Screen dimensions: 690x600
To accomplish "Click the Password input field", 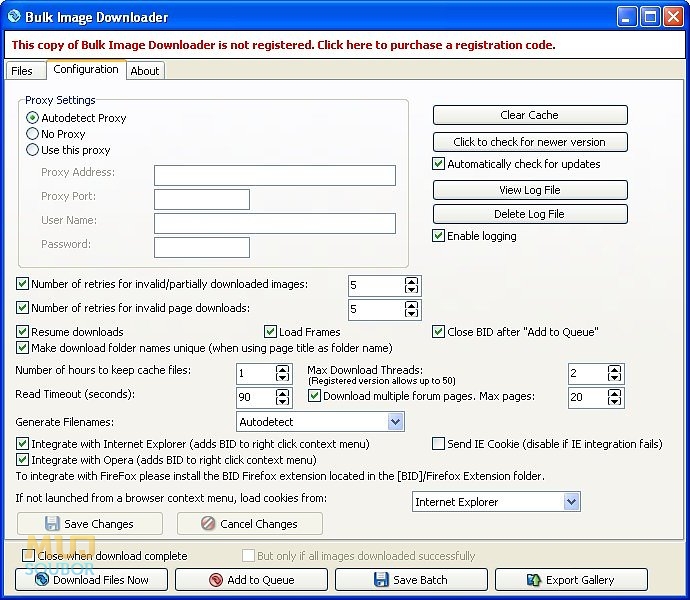I will (x=202, y=247).
